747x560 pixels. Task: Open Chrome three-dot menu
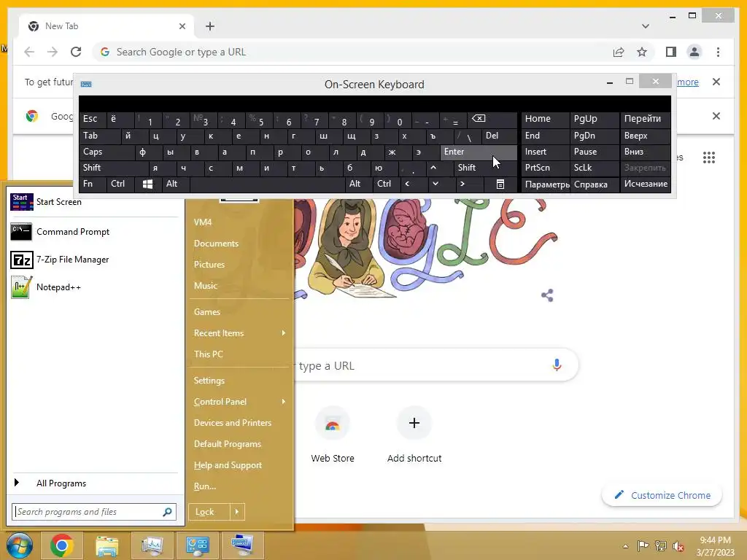pyautogui.click(x=718, y=52)
